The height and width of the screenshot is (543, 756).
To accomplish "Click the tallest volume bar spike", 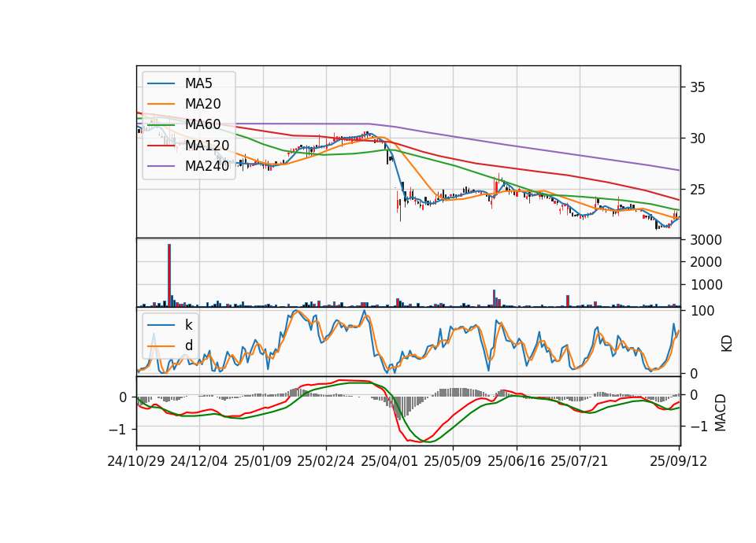I will point(169,275).
